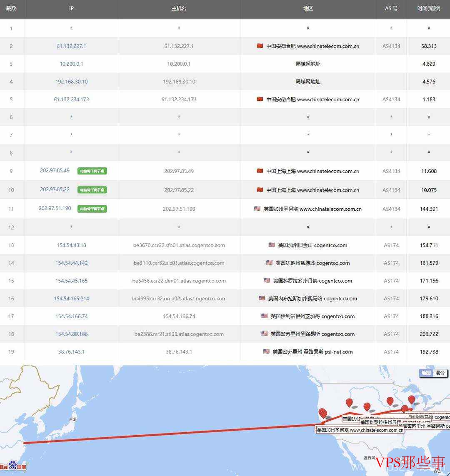Open IP link 154.54.166.74
The height and width of the screenshot is (476, 450).
pyautogui.click(x=71, y=317)
